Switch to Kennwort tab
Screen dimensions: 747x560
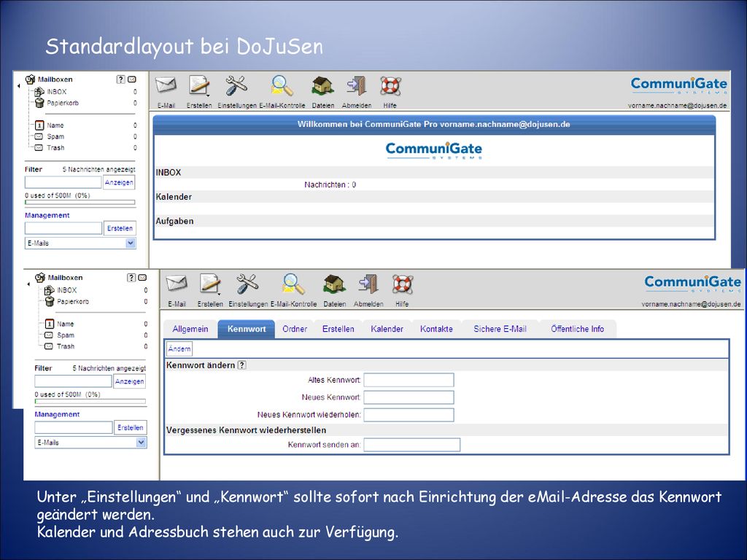pos(247,329)
